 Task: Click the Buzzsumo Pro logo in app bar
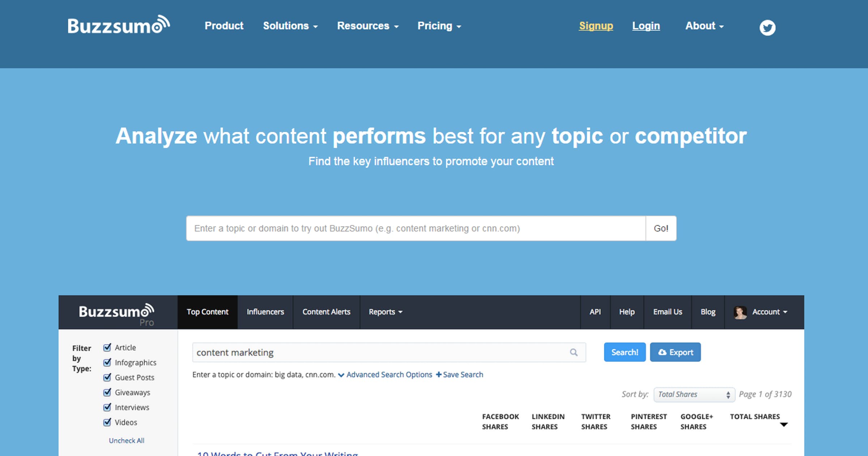[116, 314]
